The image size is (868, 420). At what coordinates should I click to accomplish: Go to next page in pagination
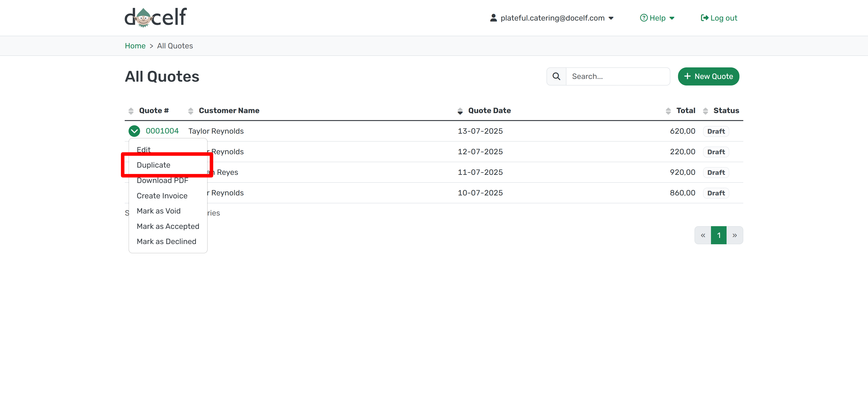(x=734, y=235)
